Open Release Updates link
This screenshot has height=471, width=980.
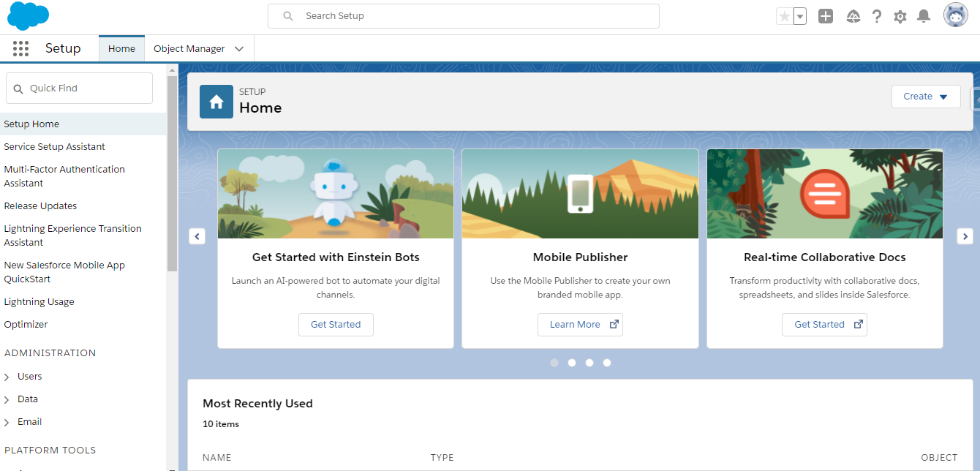[x=40, y=206]
